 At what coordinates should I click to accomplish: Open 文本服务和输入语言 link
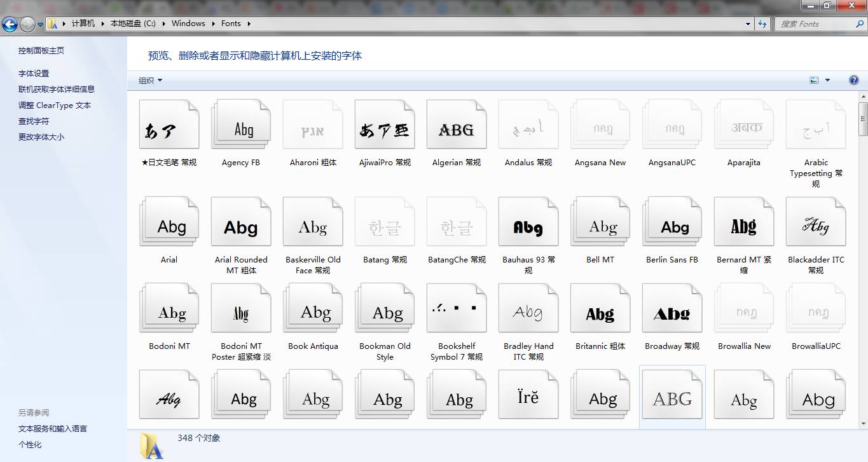pos(53,429)
